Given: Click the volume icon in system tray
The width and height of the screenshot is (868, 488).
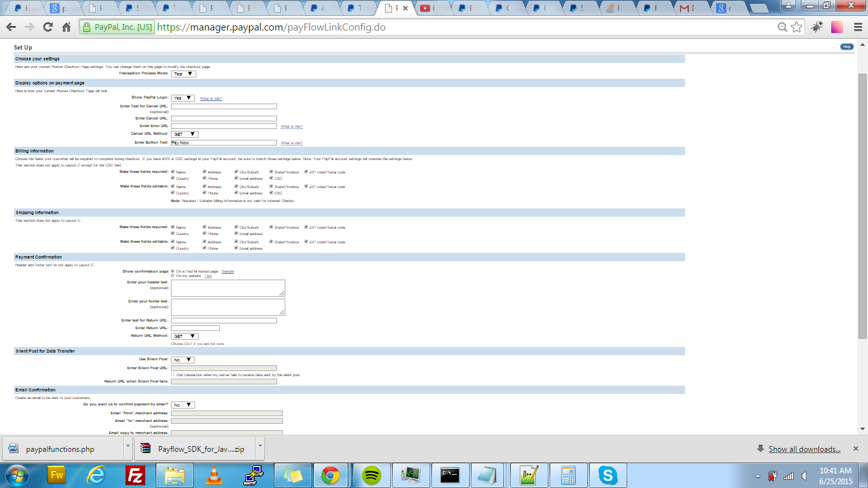Looking at the screenshot, I should tap(804, 475).
